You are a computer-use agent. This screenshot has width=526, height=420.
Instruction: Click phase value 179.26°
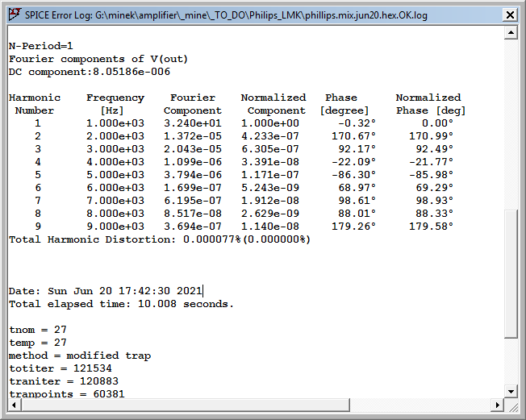tap(353, 227)
